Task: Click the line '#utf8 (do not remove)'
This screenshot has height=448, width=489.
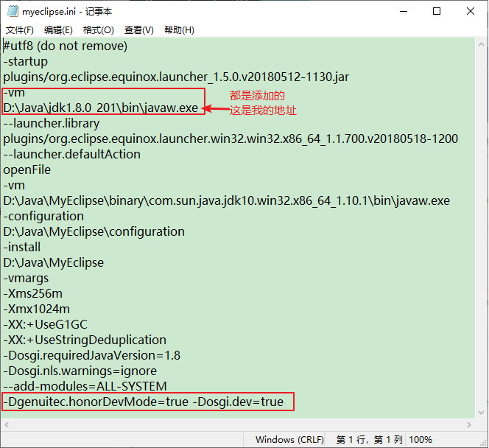Action: point(66,46)
